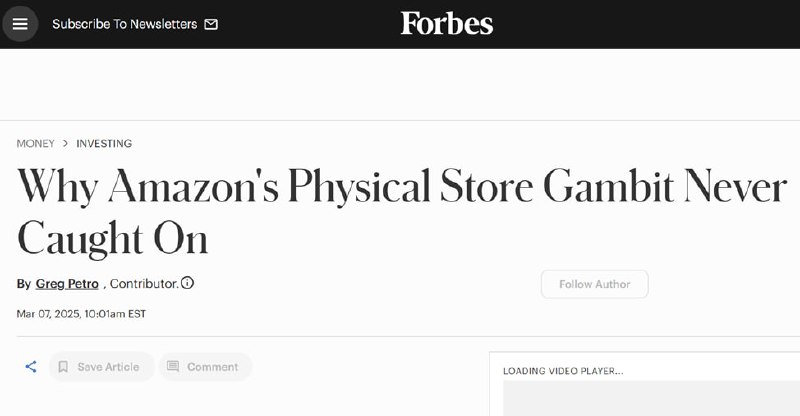This screenshot has height=416, width=800.
Task: Open the hamburger navigation menu
Action: point(20,24)
